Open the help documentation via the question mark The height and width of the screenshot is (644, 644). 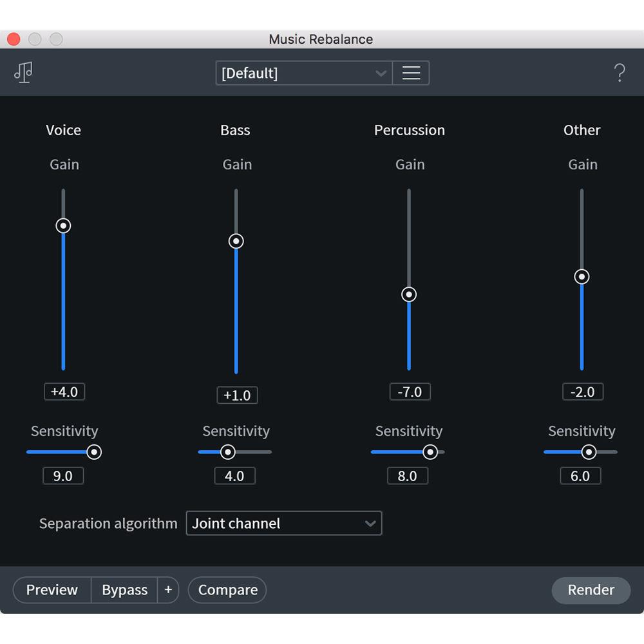point(620,72)
